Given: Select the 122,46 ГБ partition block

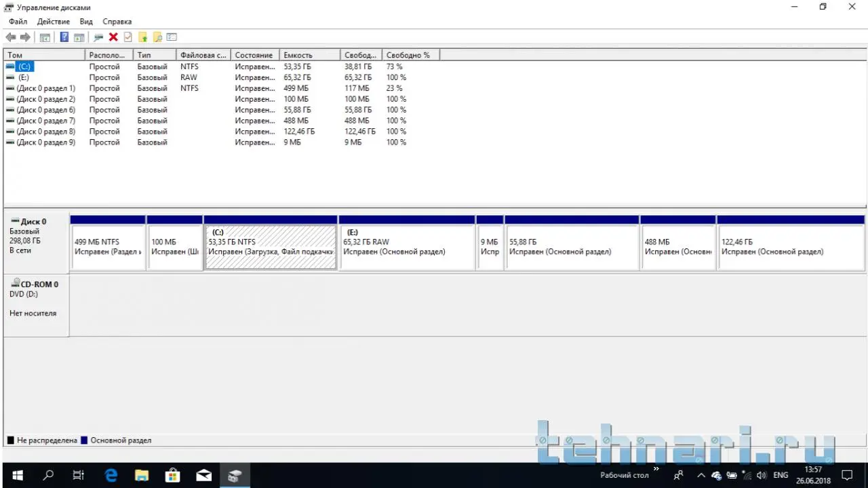Looking at the screenshot, I should pos(791,243).
